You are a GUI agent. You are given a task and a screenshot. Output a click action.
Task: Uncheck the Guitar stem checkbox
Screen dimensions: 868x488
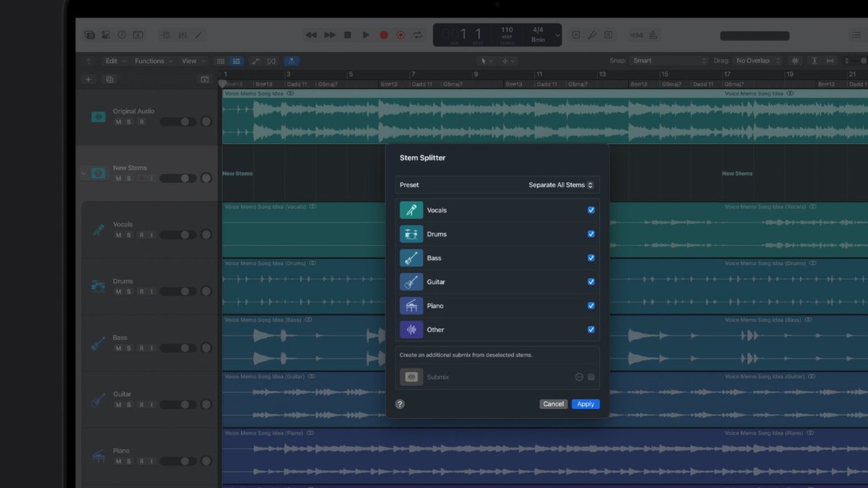coord(591,282)
